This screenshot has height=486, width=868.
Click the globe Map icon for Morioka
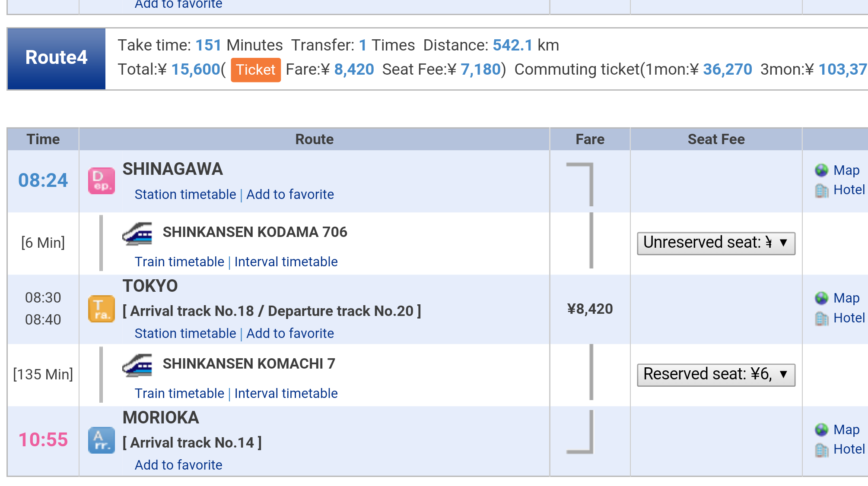(x=821, y=430)
